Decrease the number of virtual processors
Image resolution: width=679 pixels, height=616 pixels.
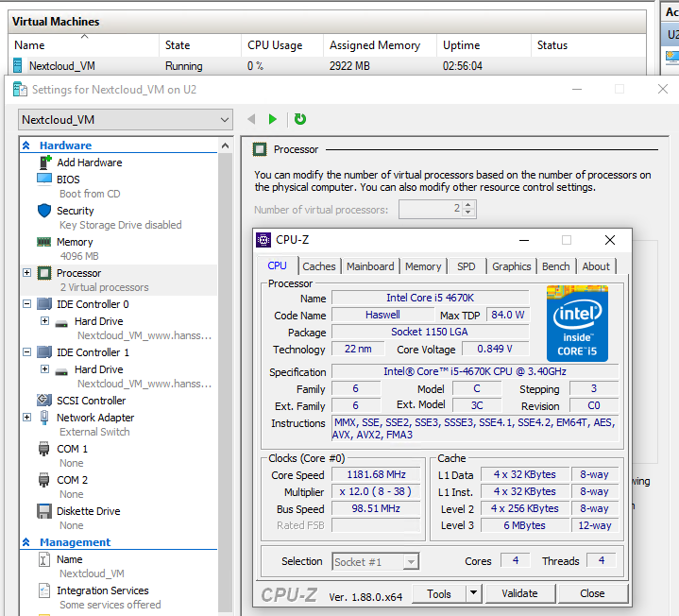[467, 213]
